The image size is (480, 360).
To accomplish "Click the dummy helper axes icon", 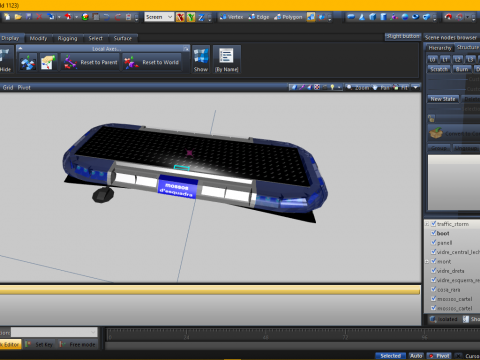I will (394, 17).
